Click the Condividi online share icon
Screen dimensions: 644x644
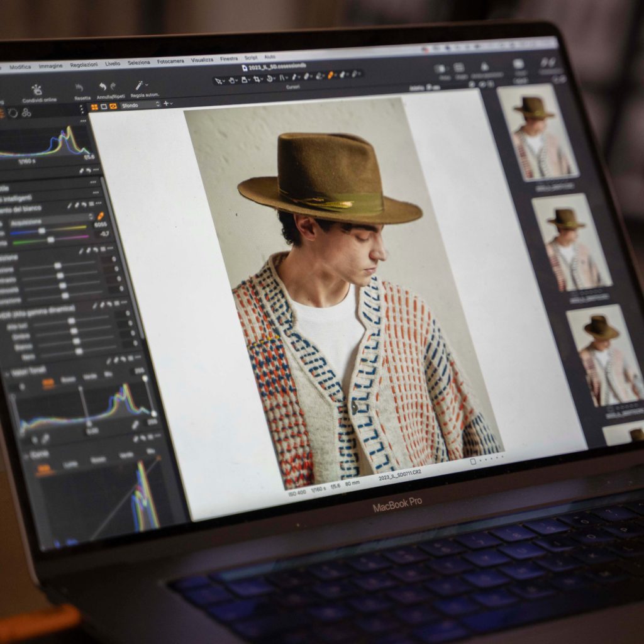coord(37,89)
